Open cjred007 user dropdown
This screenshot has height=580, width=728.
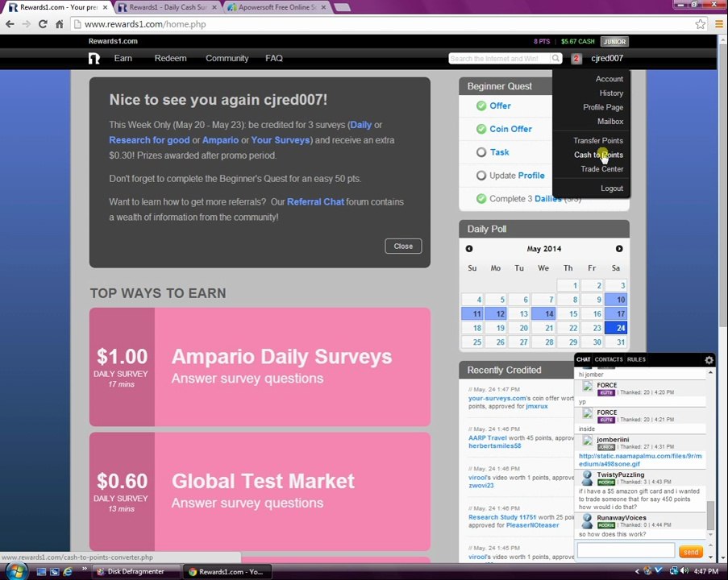(x=607, y=58)
